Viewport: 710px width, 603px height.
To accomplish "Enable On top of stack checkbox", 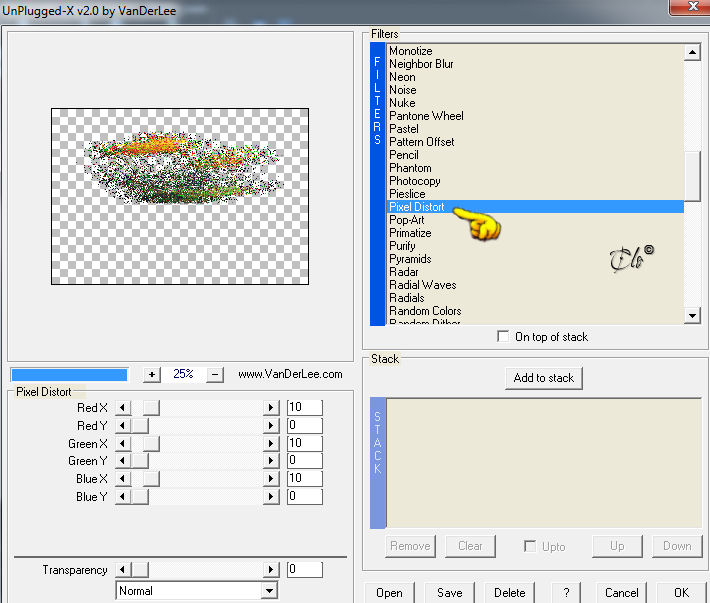I will click(503, 336).
